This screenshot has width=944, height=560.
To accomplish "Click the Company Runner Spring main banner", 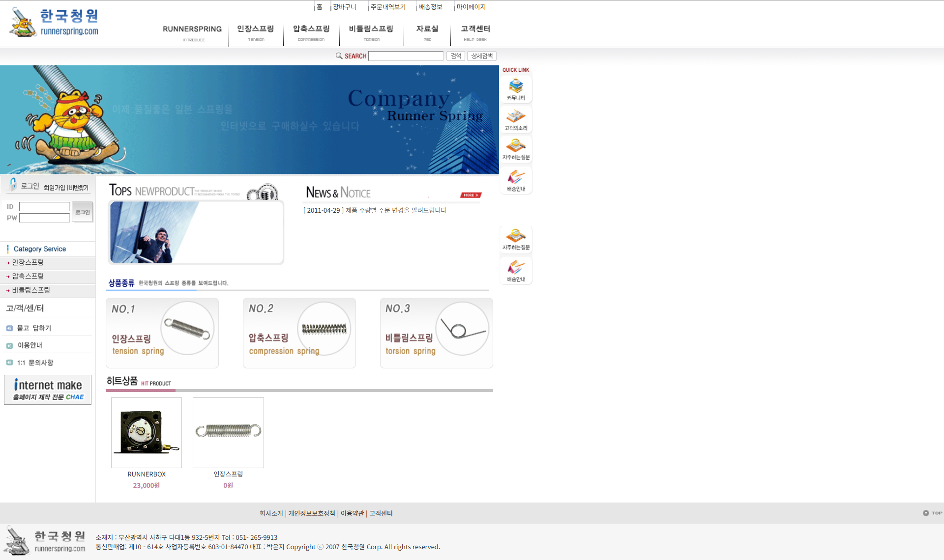I will (249, 120).
